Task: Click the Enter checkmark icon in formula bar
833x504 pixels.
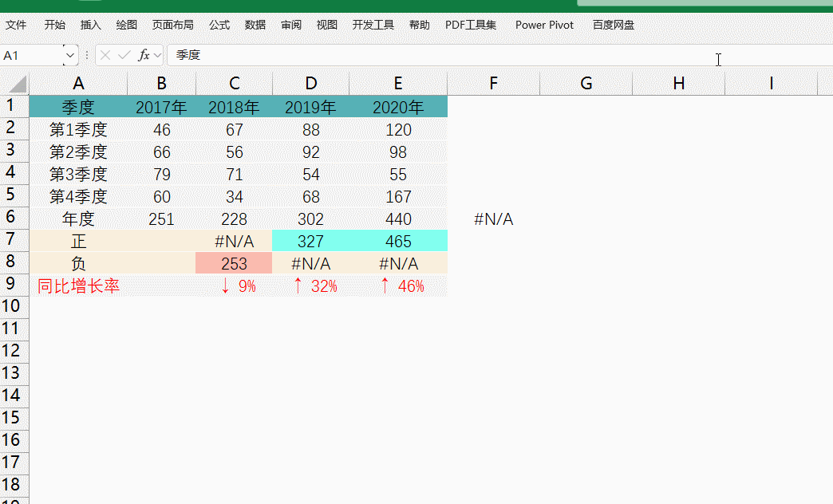Action: click(124, 55)
